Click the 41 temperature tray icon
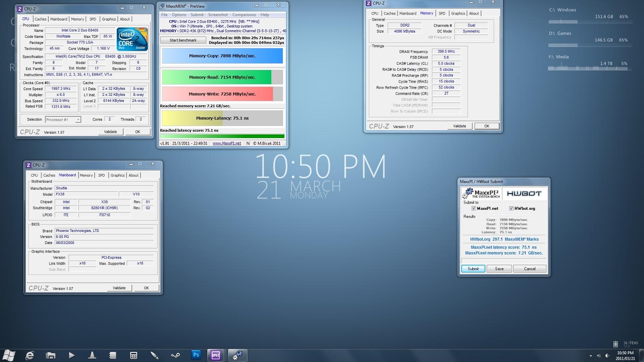The width and height of the screenshot is (644, 362). point(599,356)
